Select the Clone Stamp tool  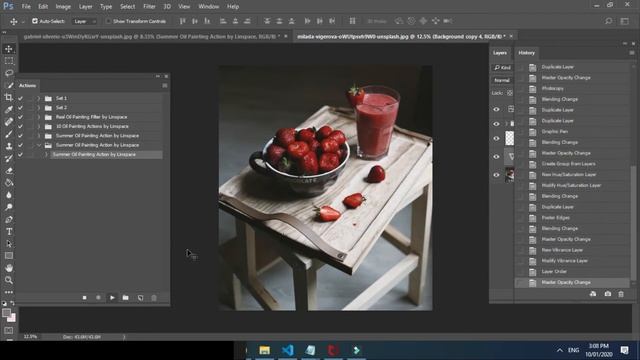tap(9, 146)
